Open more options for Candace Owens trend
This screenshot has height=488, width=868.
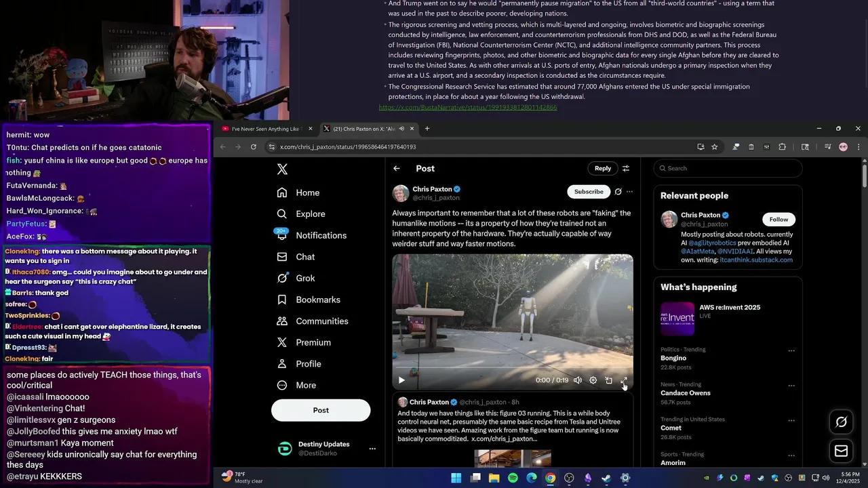(x=791, y=386)
